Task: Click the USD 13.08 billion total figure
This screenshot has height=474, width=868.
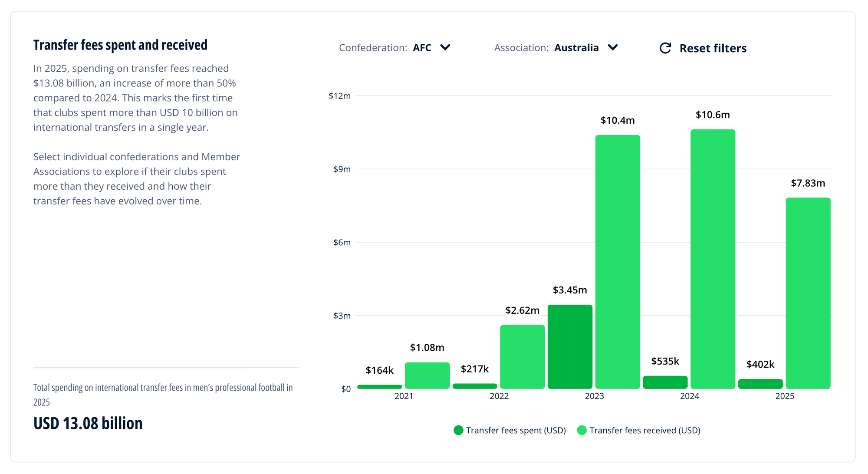Action: (x=88, y=423)
